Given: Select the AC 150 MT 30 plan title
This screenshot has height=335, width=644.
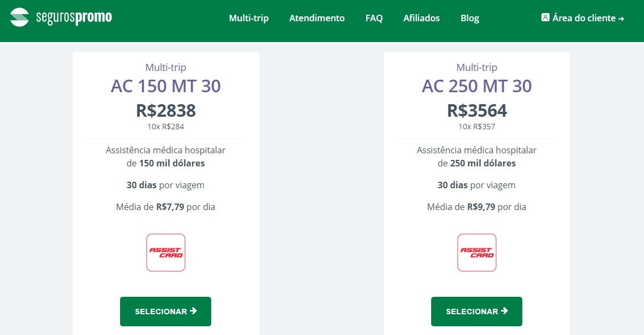Looking at the screenshot, I should 166,86.
